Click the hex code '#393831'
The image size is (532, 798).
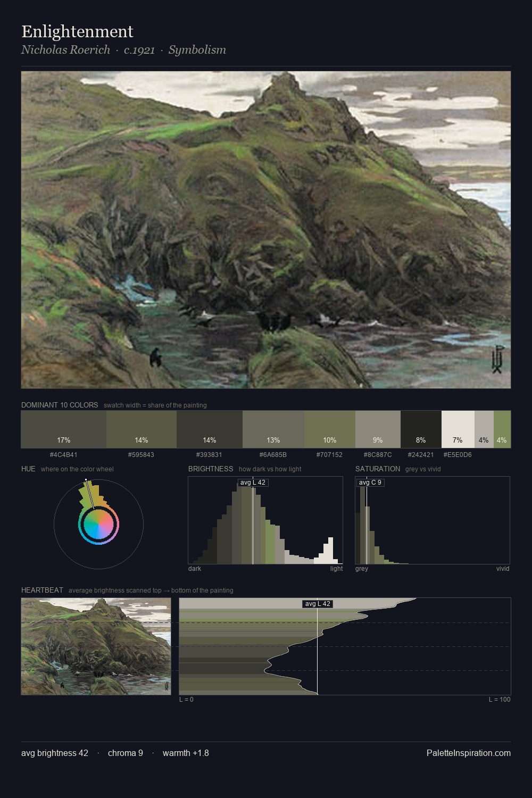click(x=210, y=455)
